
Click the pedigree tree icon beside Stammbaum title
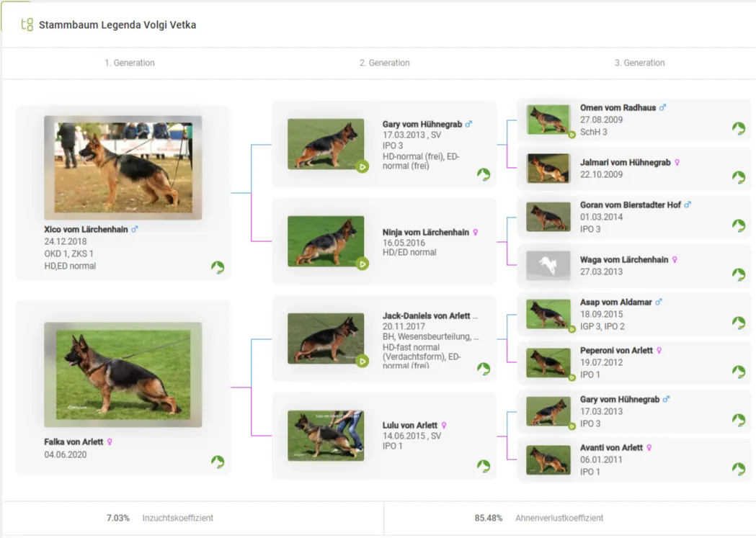pos(27,24)
